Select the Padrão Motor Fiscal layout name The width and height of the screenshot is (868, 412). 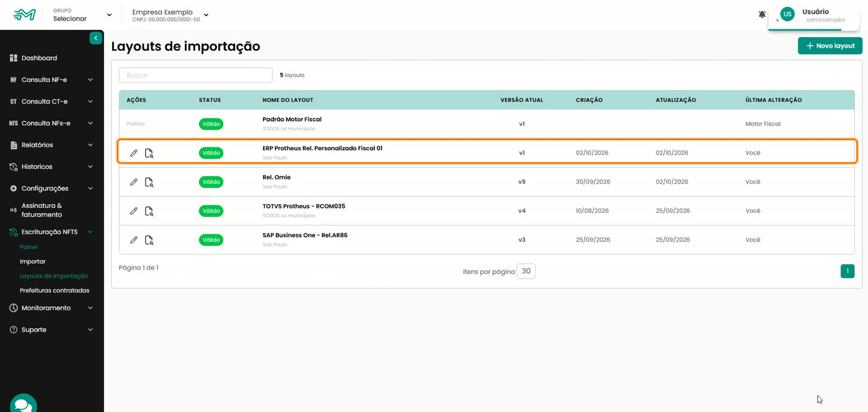pyautogui.click(x=292, y=119)
